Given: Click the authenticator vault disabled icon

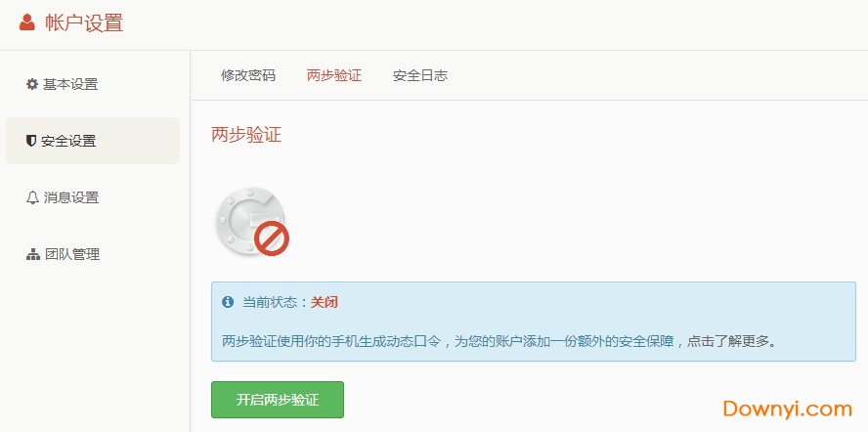Looking at the screenshot, I should click(251, 222).
